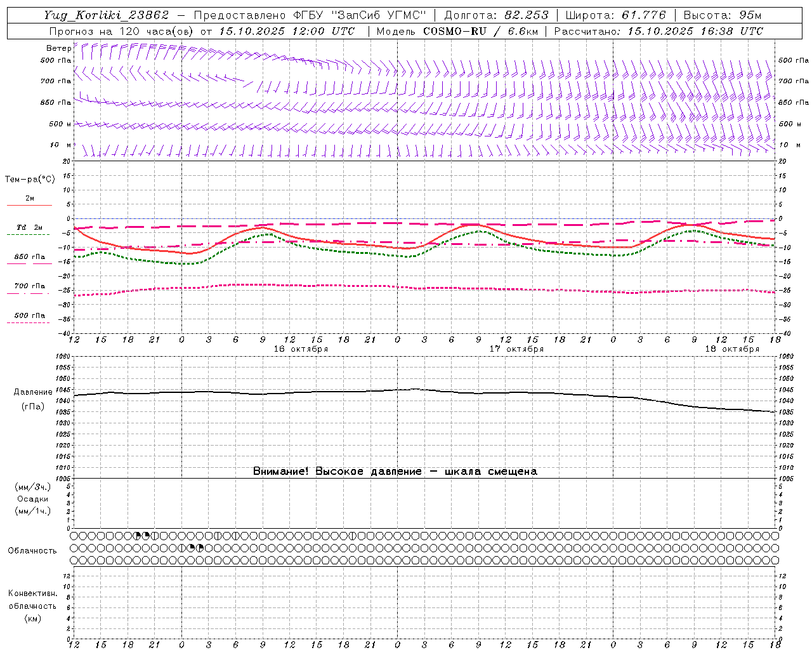The height and width of the screenshot is (650, 812).
Task: Click the 700 гПа temperature legend entry
Action: coord(30,286)
